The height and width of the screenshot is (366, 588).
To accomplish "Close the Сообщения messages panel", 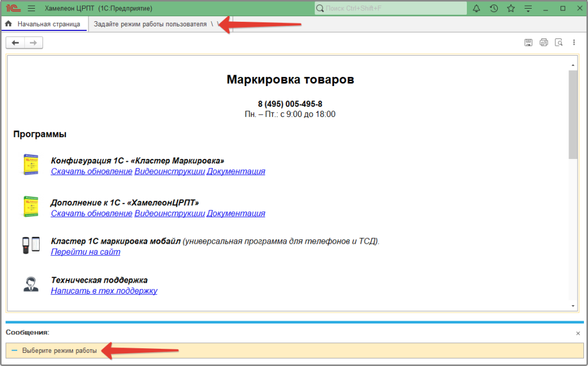I will click(577, 333).
